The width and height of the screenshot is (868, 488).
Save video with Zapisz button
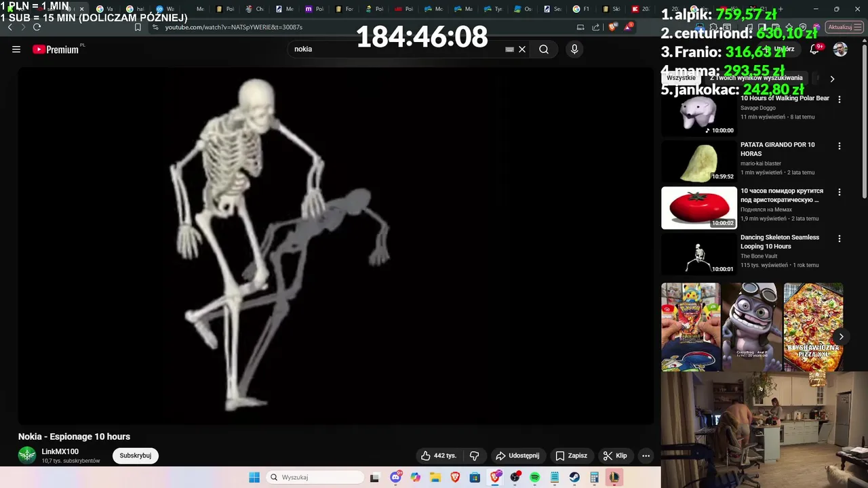tap(572, 455)
